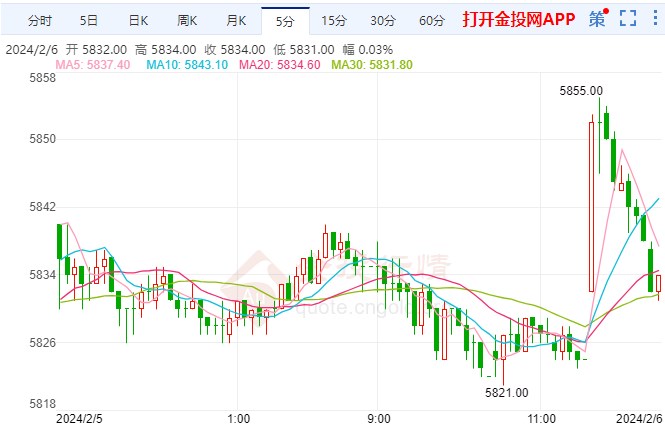Click the 9:00 time axis label
The width and height of the screenshot is (665, 424).
point(378,418)
